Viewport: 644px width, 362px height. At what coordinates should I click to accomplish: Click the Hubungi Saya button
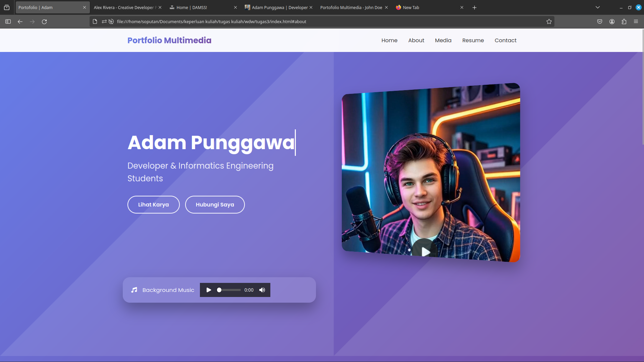pos(215,204)
